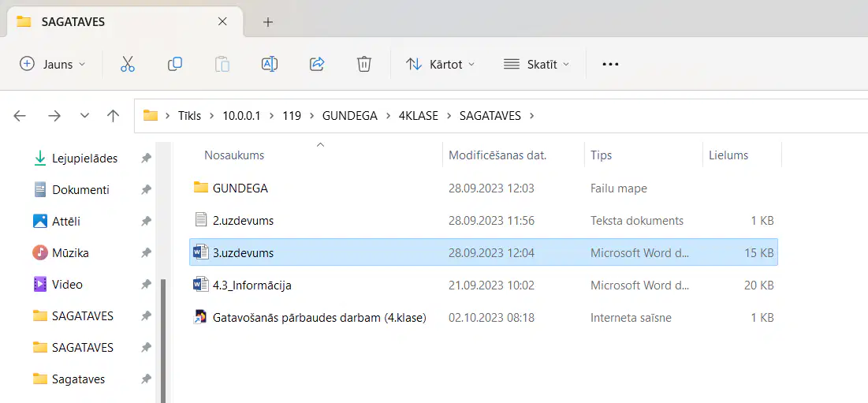This screenshot has width=868, height=403.
Task: Click pin icon next to Dokumenti
Action: (x=146, y=190)
